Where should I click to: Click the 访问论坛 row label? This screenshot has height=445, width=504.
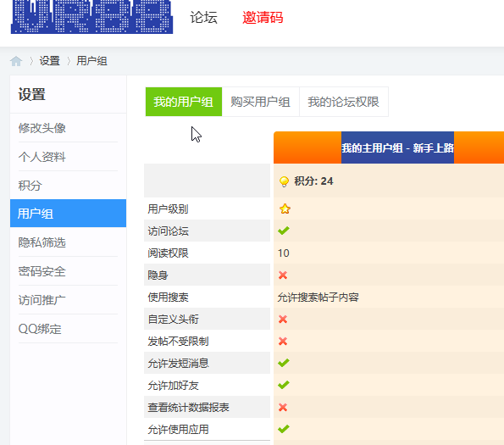tap(168, 231)
